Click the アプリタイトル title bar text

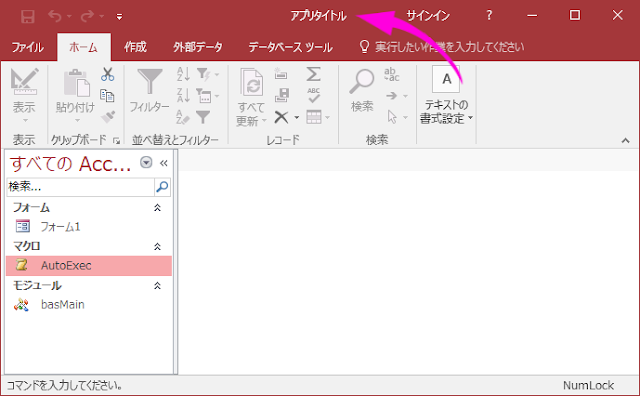[318, 16]
